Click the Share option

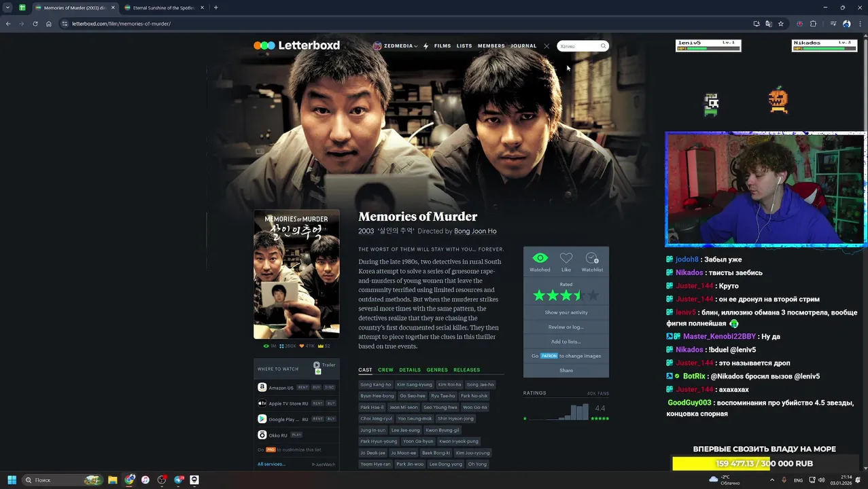pos(566,370)
